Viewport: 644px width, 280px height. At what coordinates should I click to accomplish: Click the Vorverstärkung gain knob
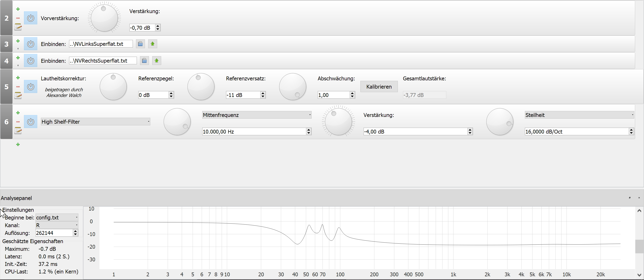tap(104, 18)
